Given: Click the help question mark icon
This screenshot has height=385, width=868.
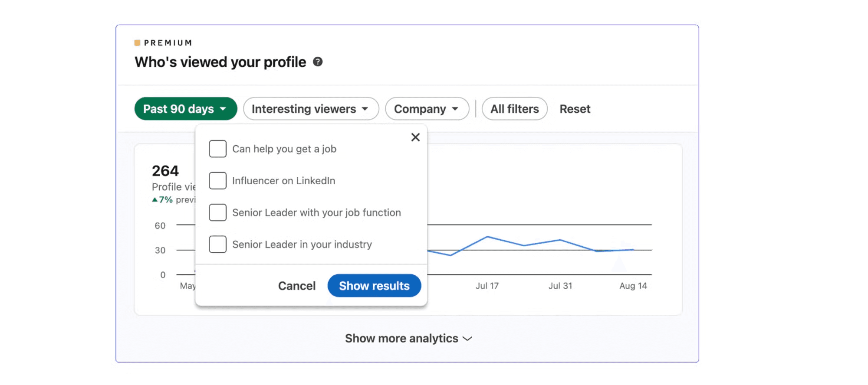Looking at the screenshot, I should coord(318,62).
